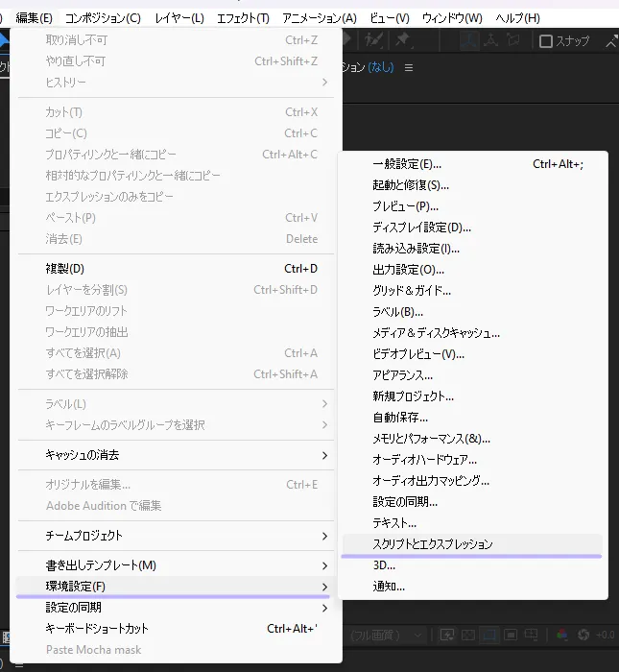
Task: Expand the ヒストリー submenu arrow
Action: (324, 82)
